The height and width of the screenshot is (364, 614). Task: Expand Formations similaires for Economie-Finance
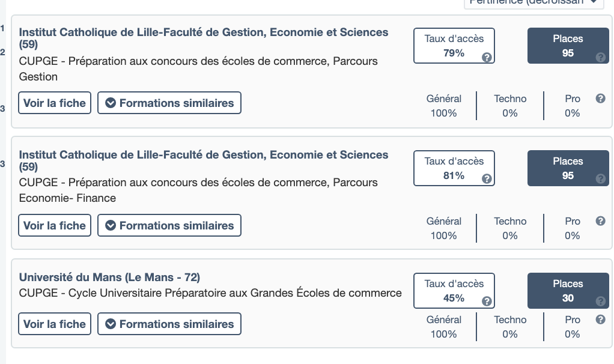tap(169, 225)
